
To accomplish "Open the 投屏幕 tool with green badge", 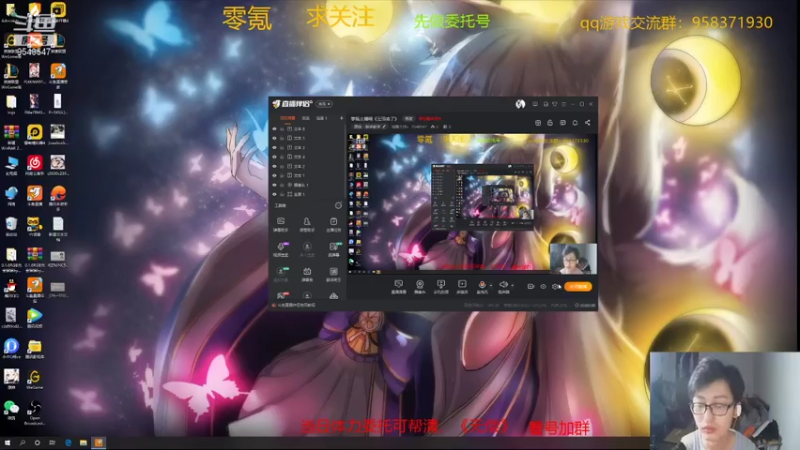I will click(x=333, y=249).
